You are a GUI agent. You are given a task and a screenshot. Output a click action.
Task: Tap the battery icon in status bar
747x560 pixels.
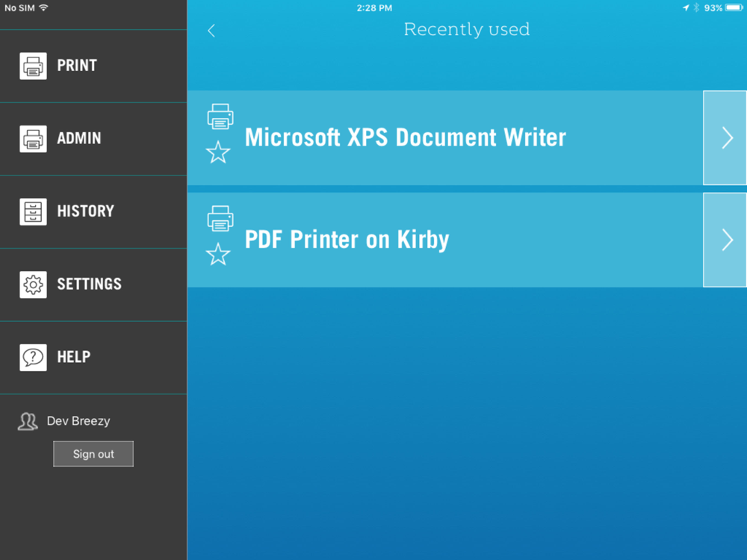coord(734,7)
